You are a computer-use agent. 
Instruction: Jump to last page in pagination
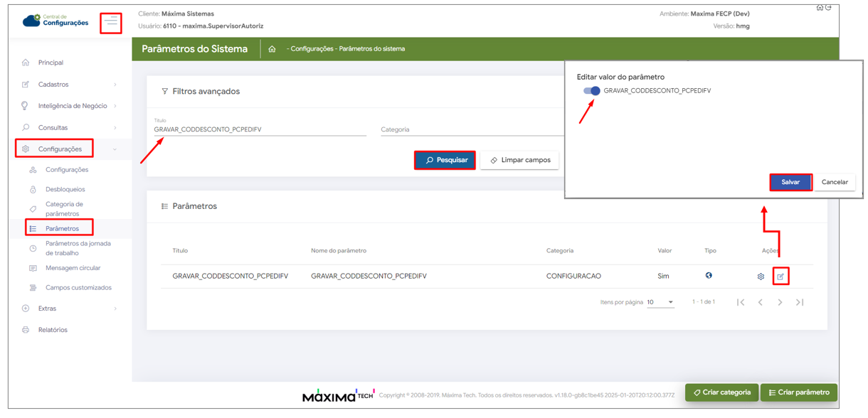coord(800,303)
